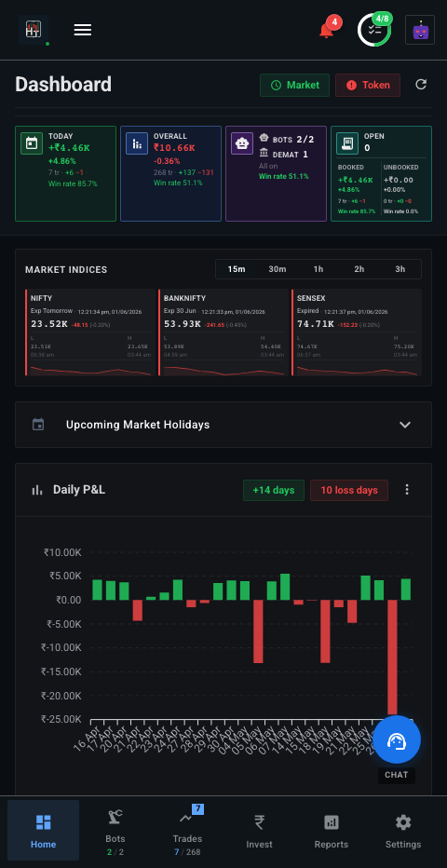Open Daily P&L more options menu
This screenshot has width=447, height=868.
coord(407,489)
